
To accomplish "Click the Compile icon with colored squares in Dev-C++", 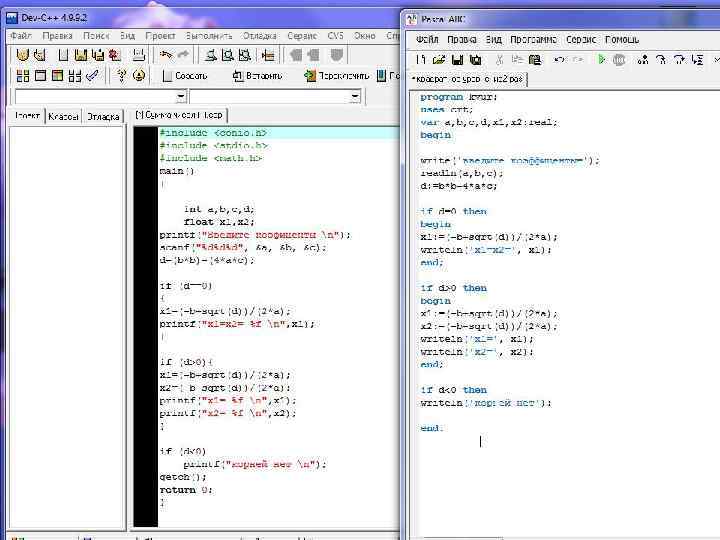I will [x=22, y=75].
